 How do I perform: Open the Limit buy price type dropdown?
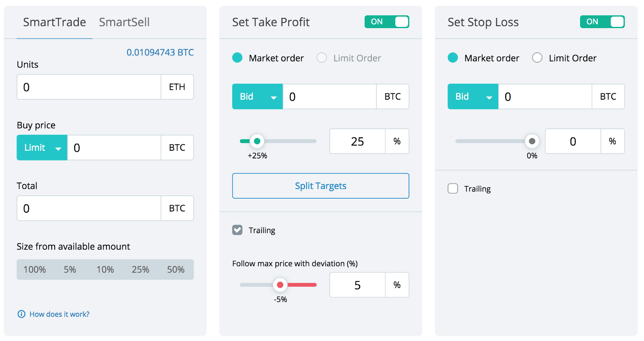(42, 148)
